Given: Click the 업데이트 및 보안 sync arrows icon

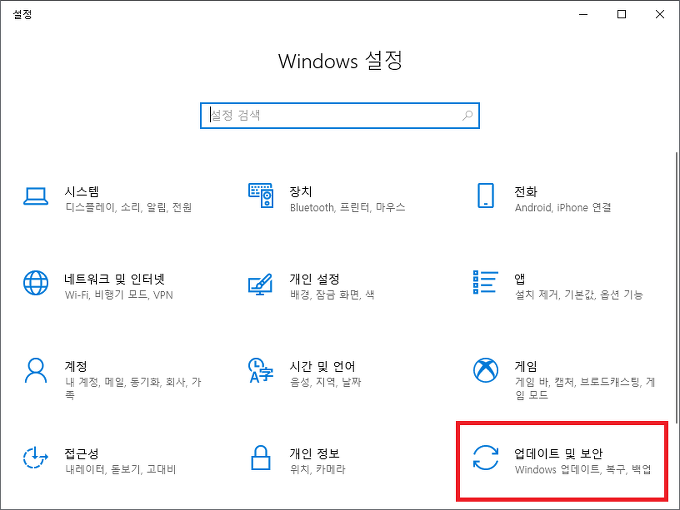Looking at the screenshot, I should [x=485, y=458].
